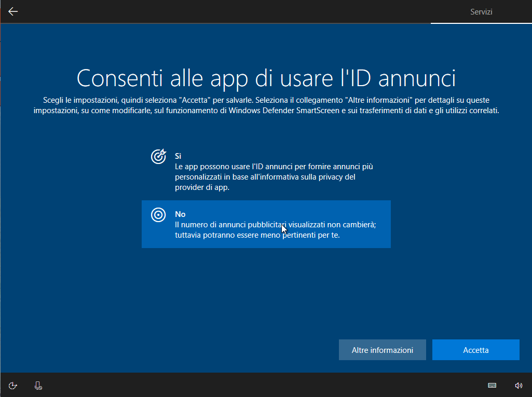Confirm settings with Accetta button
The height and width of the screenshot is (397, 532).
(x=475, y=350)
